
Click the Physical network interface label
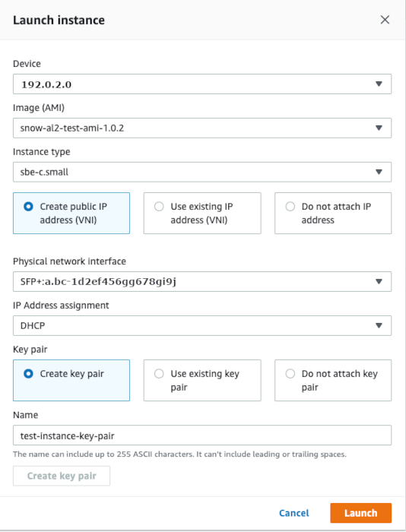pyautogui.click(x=69, y=261)
